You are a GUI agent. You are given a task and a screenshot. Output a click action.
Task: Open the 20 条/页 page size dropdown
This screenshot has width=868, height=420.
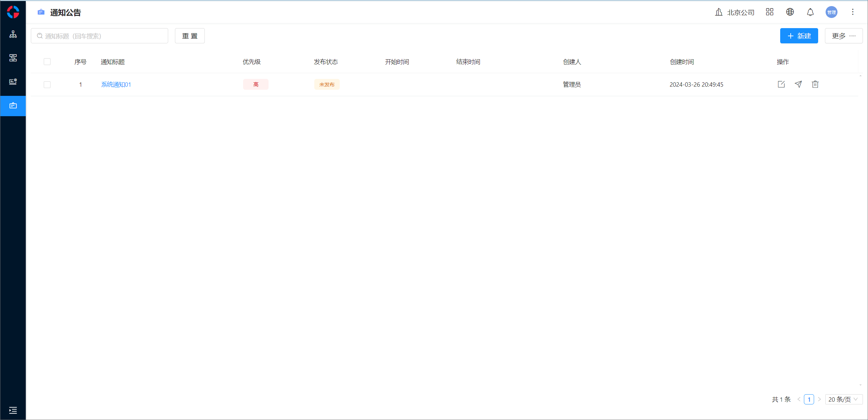coord(843,399)
